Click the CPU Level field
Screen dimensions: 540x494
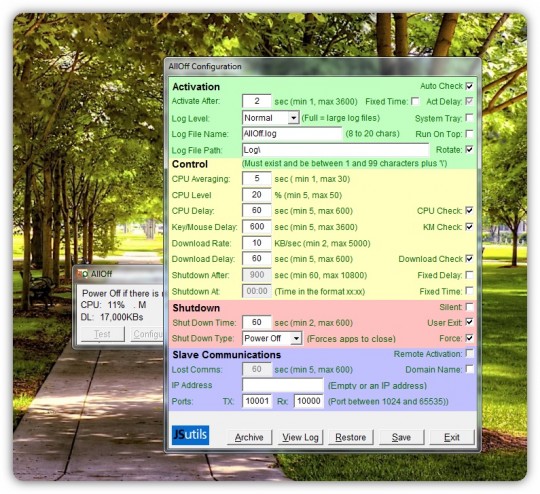click(257, 195)
